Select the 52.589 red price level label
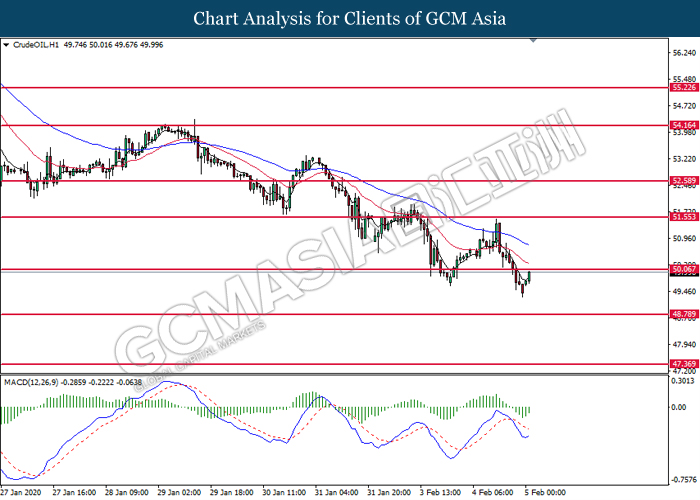 pos(684,181)
